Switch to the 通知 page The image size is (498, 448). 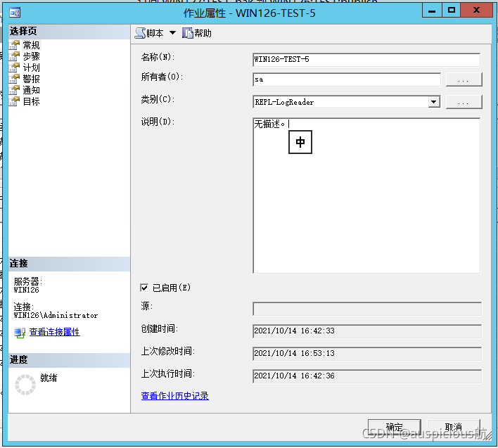[x=31, y=90]
